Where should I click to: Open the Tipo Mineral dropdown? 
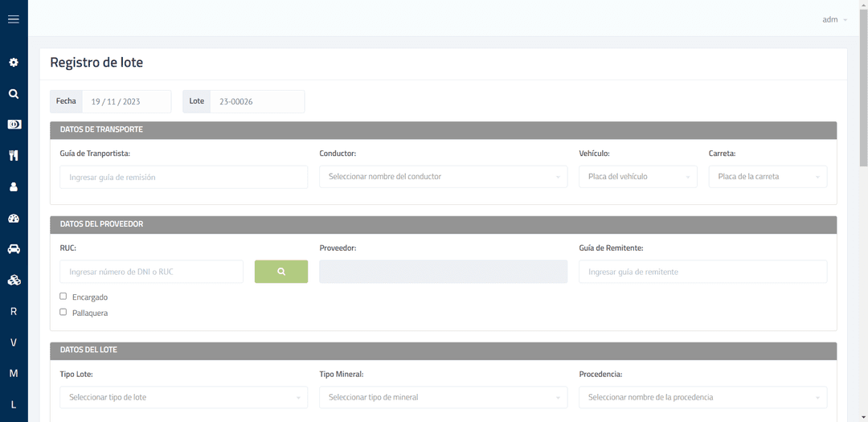(444, 397)
